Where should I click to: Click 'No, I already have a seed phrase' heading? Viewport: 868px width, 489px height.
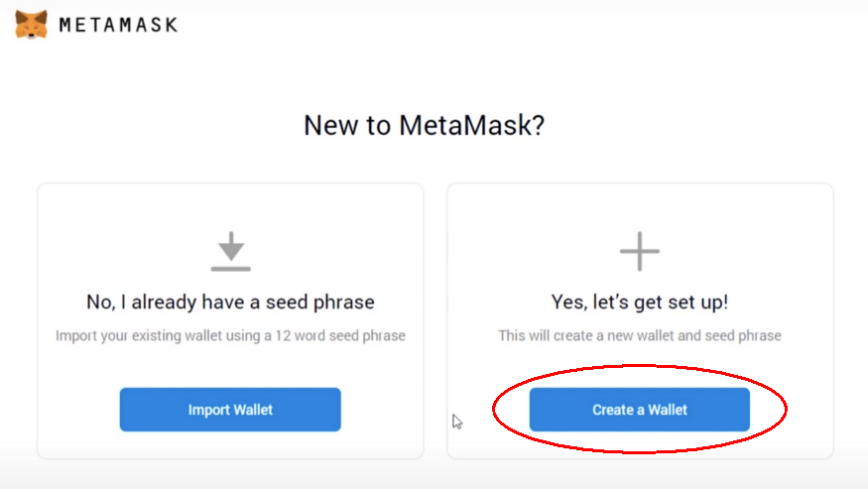click(x=230, y=302)
